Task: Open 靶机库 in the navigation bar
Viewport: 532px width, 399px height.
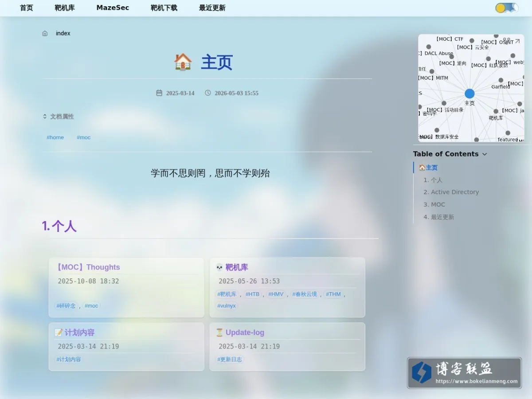Action: pos(65,8)
